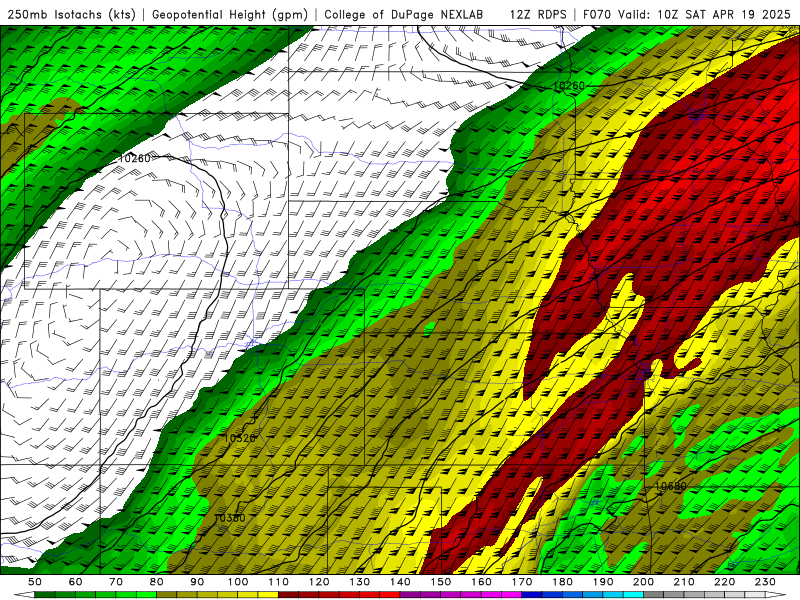Click the 200 value on the color scale
The width and height of the screenshot is (800, 600).
pyautogui.click(x=643, y=582)
